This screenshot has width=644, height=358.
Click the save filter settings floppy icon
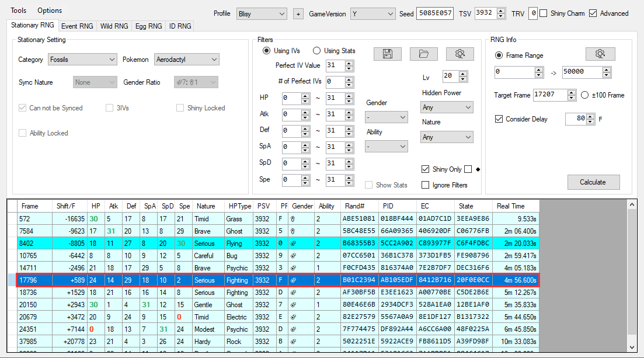[387, 54]
